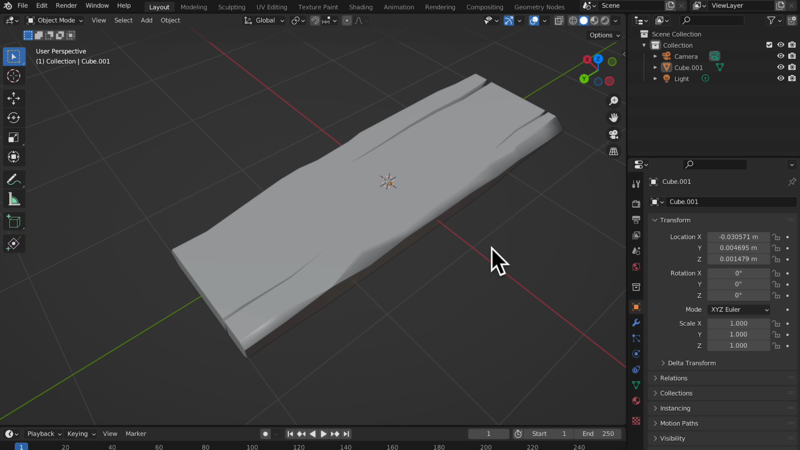Image resolution: width=800 pixels, height=450 pixels.
Task: Expand the Instancing panel
Action: (x=675, y=408)
